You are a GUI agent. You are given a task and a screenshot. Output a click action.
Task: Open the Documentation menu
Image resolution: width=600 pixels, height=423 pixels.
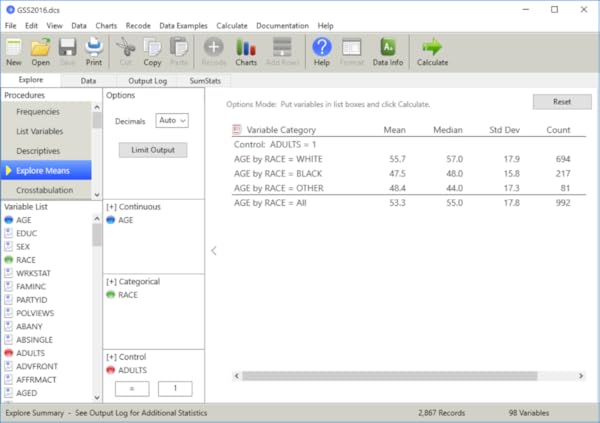pos(282,26)
